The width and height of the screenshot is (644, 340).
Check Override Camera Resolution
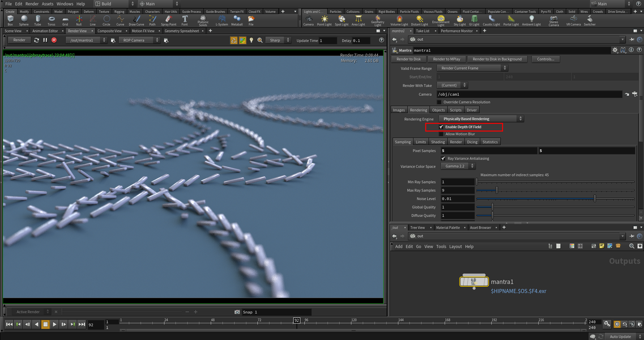439,102
